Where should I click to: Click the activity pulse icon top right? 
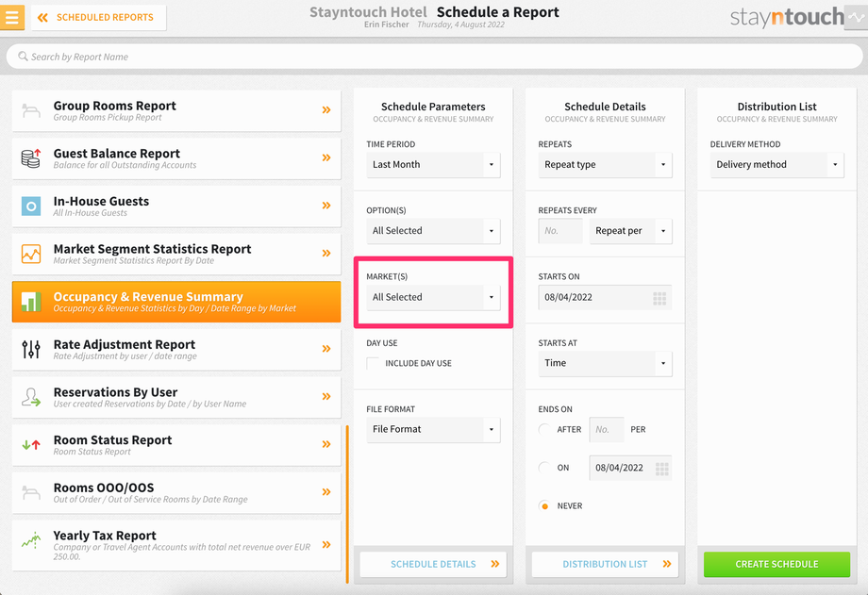click(x=857, y=17)
